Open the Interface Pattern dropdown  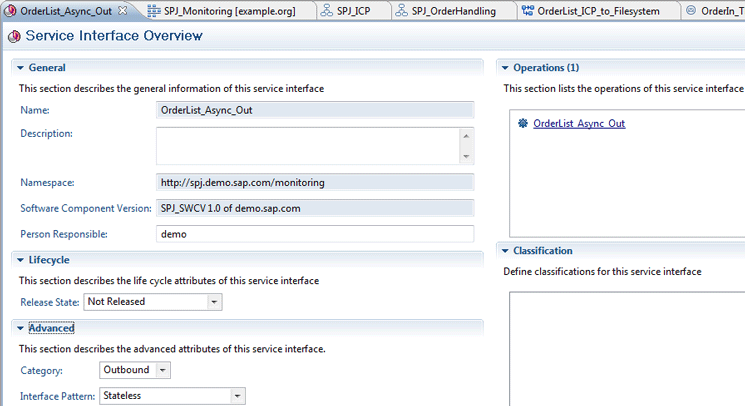[x=236, y=396]
